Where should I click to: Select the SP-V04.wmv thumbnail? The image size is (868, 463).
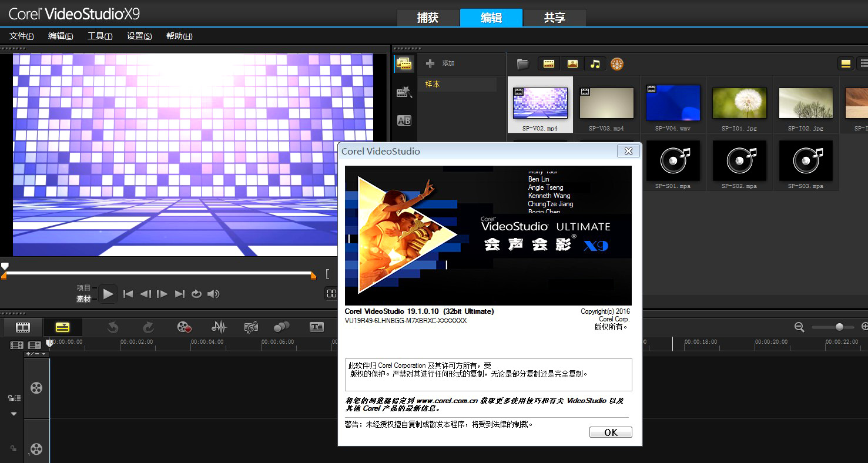pos(673,103)
